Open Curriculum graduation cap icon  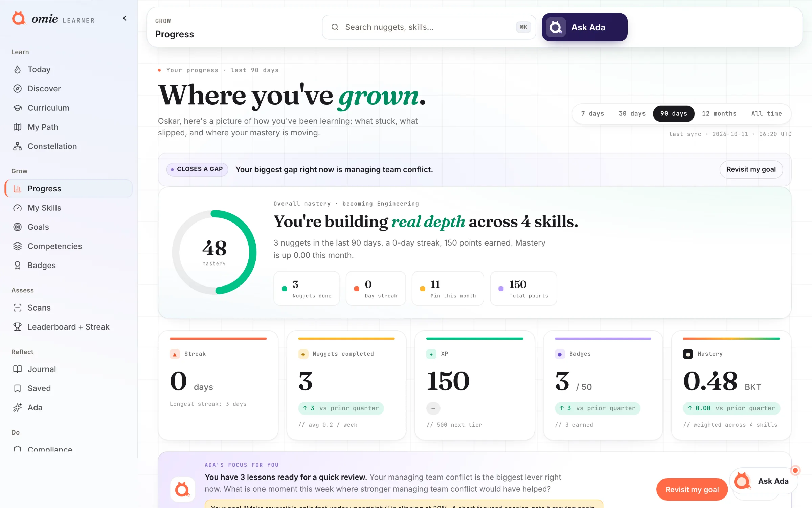pyautogui.click(x=18, y=108)
